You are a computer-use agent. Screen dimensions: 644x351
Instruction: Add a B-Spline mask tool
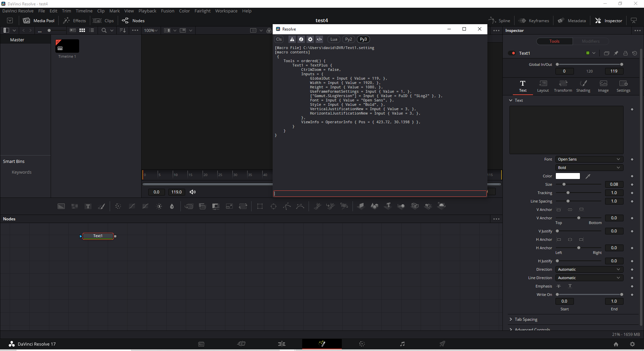tap(300, 206)
